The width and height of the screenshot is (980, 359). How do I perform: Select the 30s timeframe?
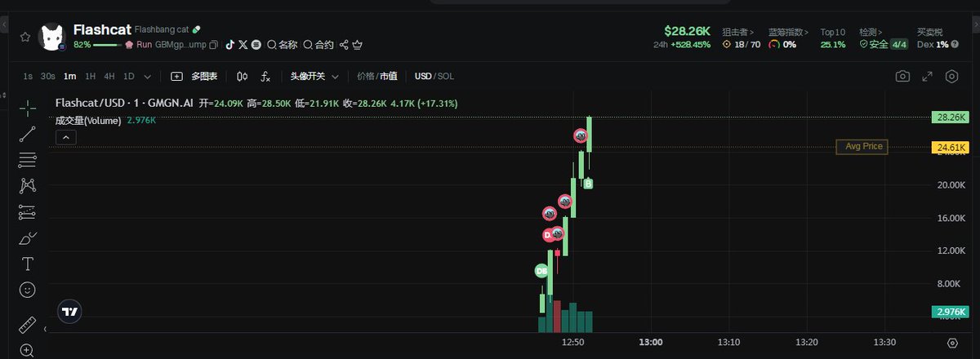[x=48, y=76]
